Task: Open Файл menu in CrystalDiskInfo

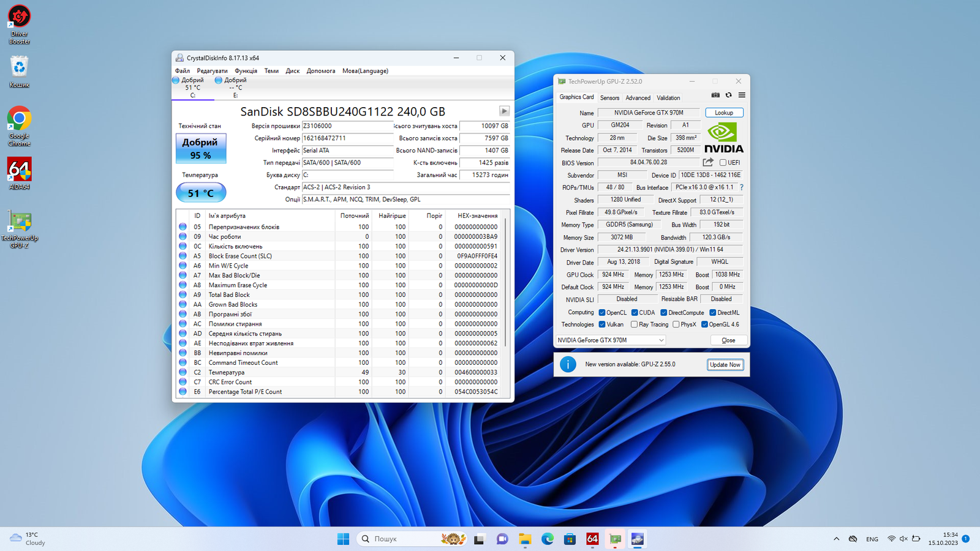Action: coord(183,71)
